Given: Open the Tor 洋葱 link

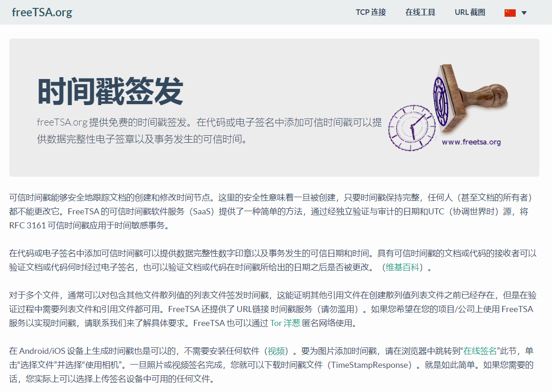Looking at the screenshot, I should (285, 323).
